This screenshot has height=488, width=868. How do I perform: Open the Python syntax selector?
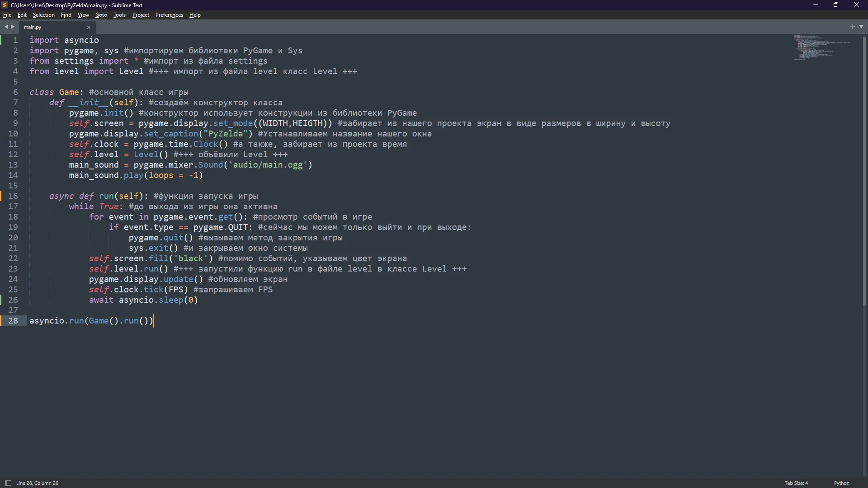coord(841,483)
